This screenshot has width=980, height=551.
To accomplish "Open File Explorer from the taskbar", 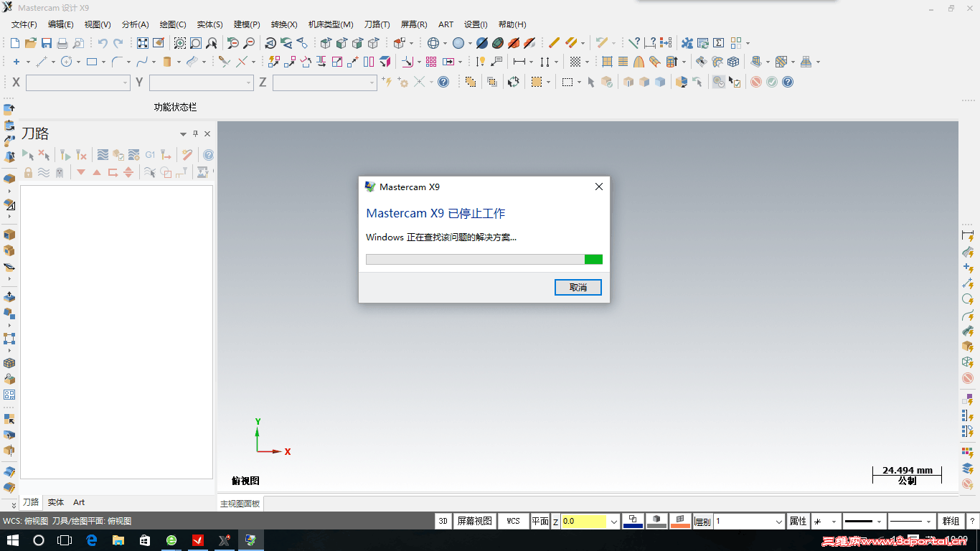I will 118,540.
